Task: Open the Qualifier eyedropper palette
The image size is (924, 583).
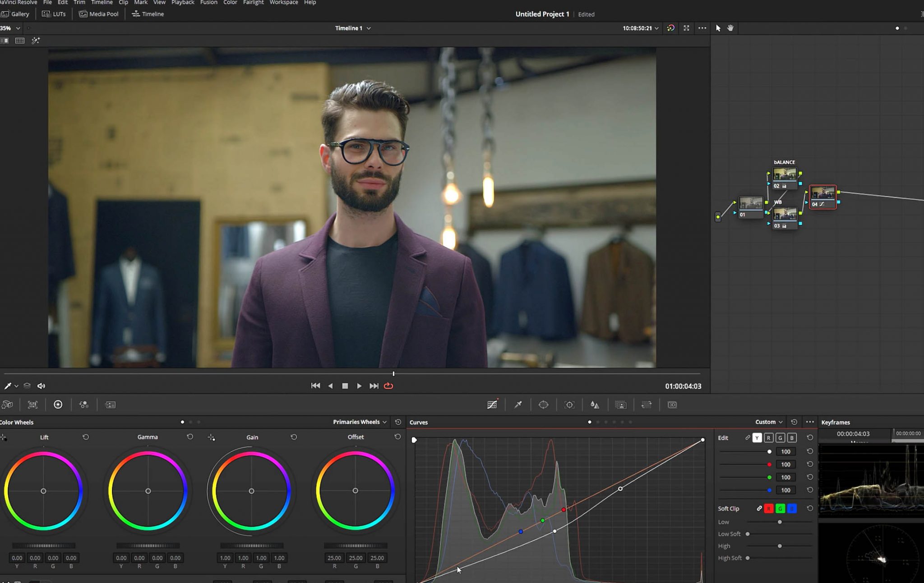Action: [518, 404]
